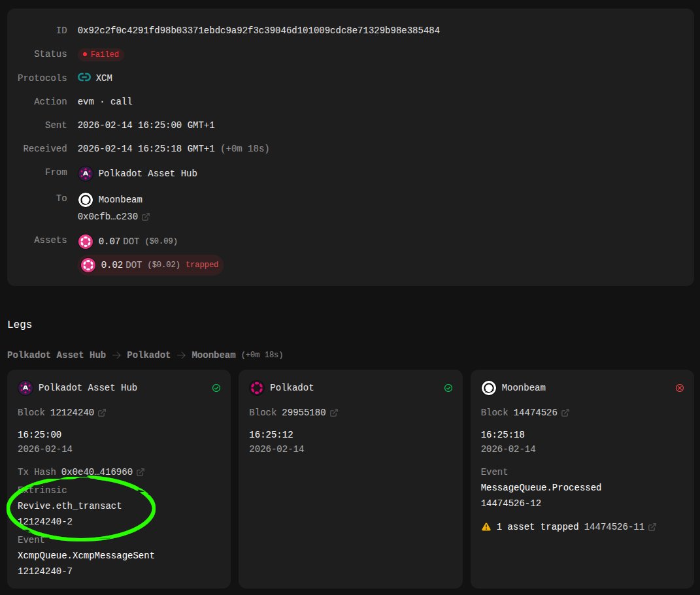Click the 0.02 DOT trapped asset pill
Image resolution: width=700 pixels, height=595 pixels.
(151, 265)
